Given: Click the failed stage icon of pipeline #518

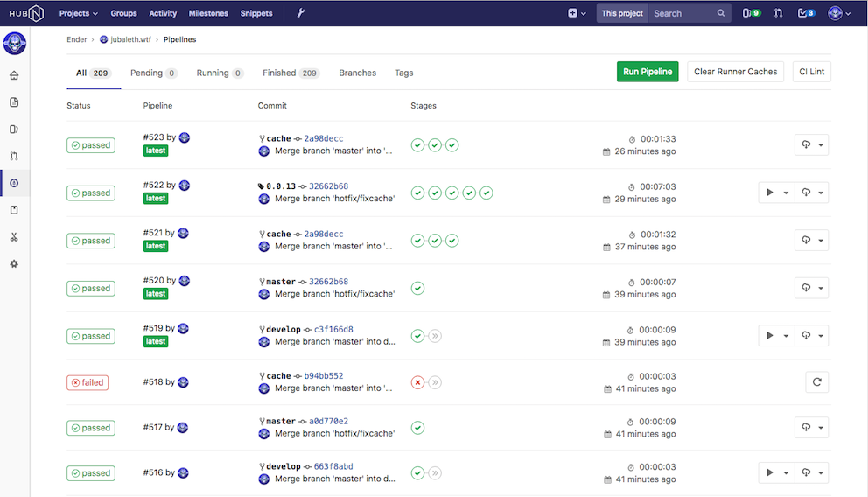Looking at the screenshot, I should tap(418, 382).
